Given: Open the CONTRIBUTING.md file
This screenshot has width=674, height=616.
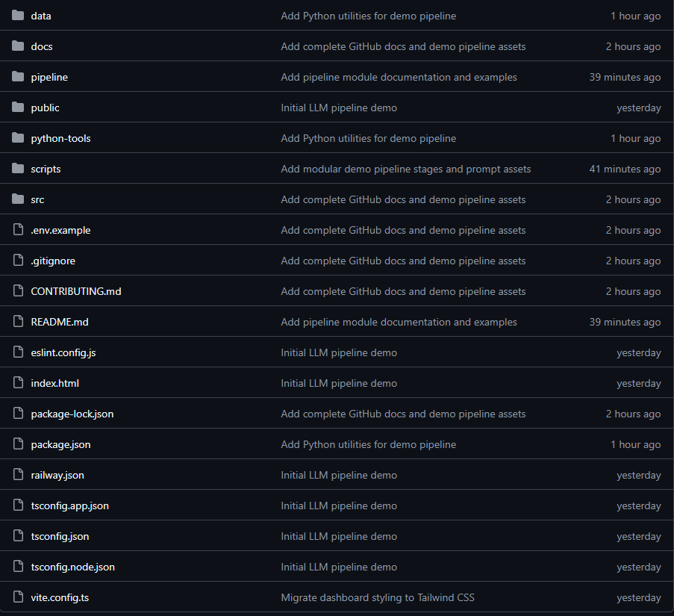Looking at the screenshot, I should click(75, 291).
